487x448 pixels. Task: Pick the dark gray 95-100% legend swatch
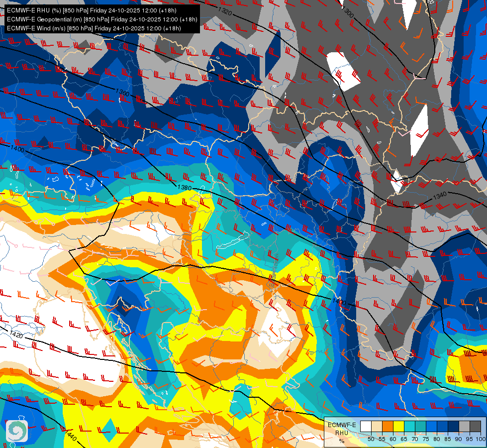tap(476, 426)
